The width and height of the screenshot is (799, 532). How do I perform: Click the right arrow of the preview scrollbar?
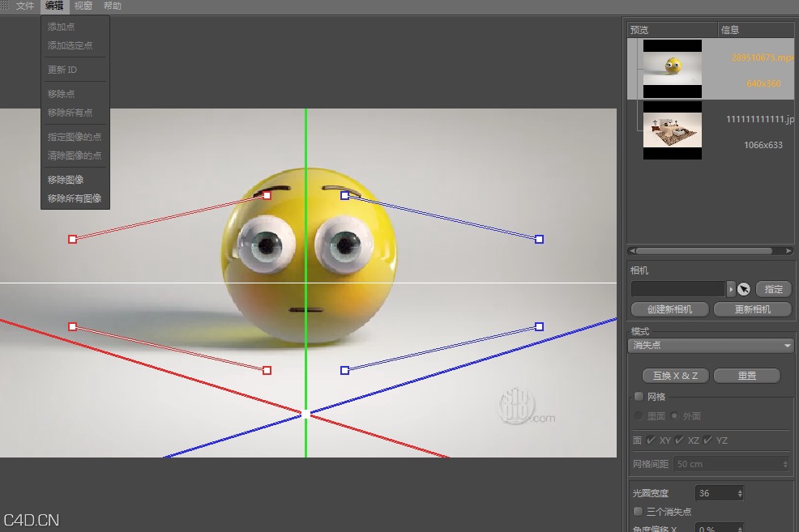pos(787,251)
